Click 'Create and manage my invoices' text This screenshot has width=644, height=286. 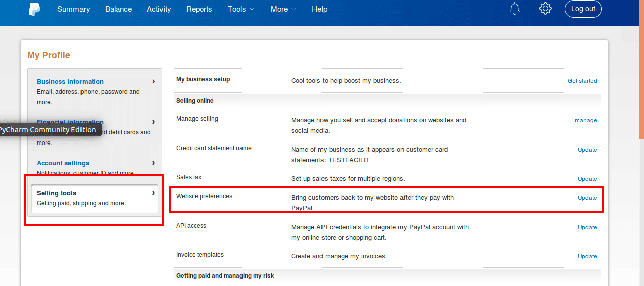(339, 256)
